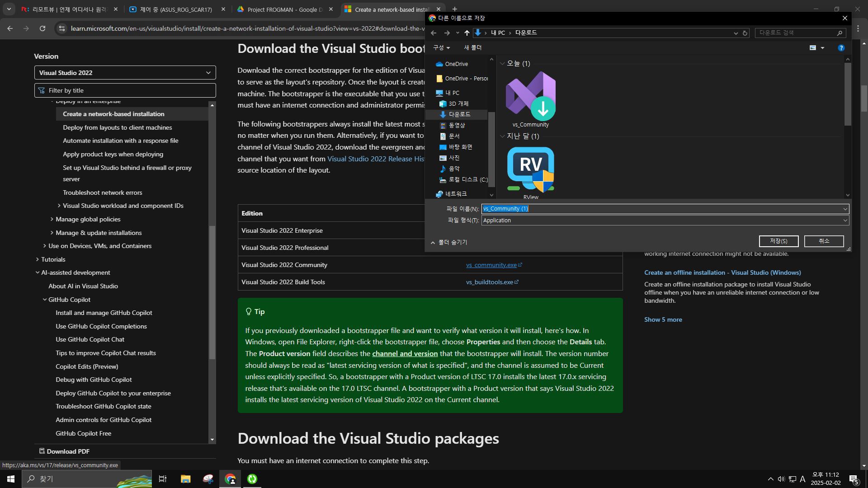This screenshot has width=868, height=488.
Task: Select the RView file thumbnail
Action: tap(531, 173)
